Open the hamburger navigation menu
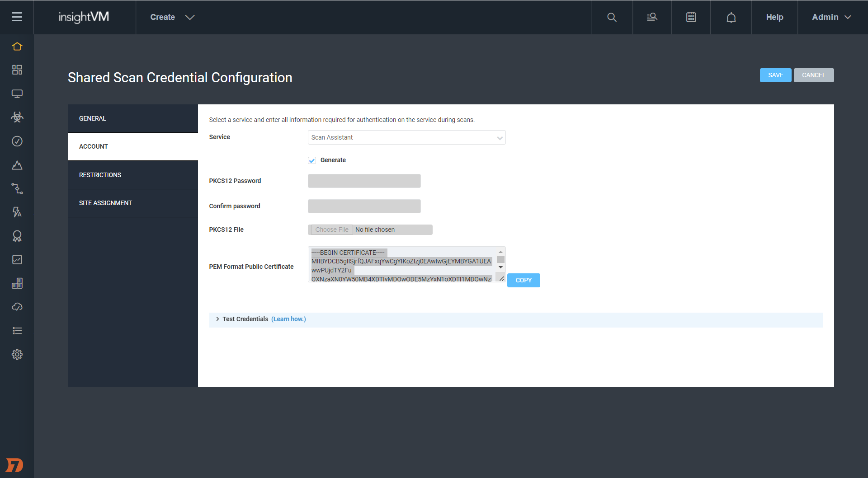868x478 pixels. click(17, 17)
